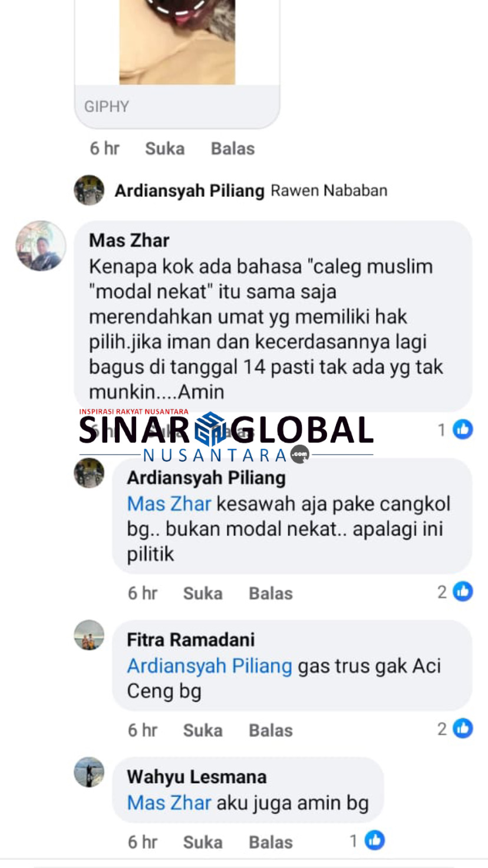The width and height of the screenshot is (488, 868).
Task: Click like reaction icon on Wahyu Lesmana's reply
Action: coord(374,840)
